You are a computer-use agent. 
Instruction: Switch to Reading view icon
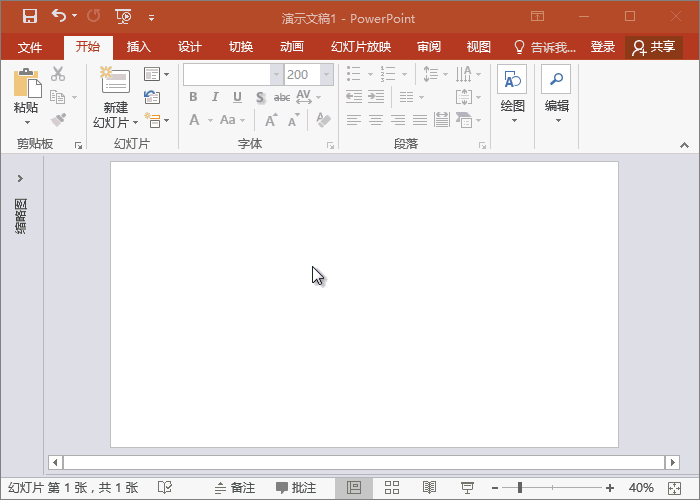[429, 488]
